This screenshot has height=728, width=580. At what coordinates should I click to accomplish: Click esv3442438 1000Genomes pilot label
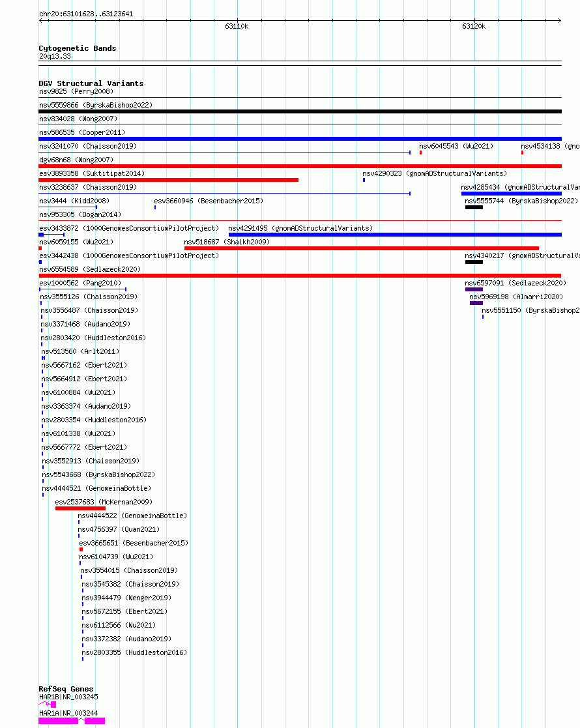129,256
